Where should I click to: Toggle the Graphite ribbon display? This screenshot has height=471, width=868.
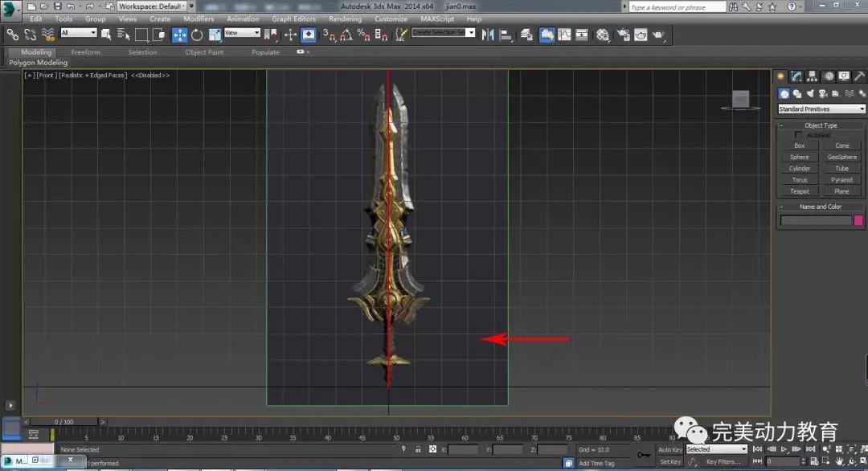[x=547, y=35]
